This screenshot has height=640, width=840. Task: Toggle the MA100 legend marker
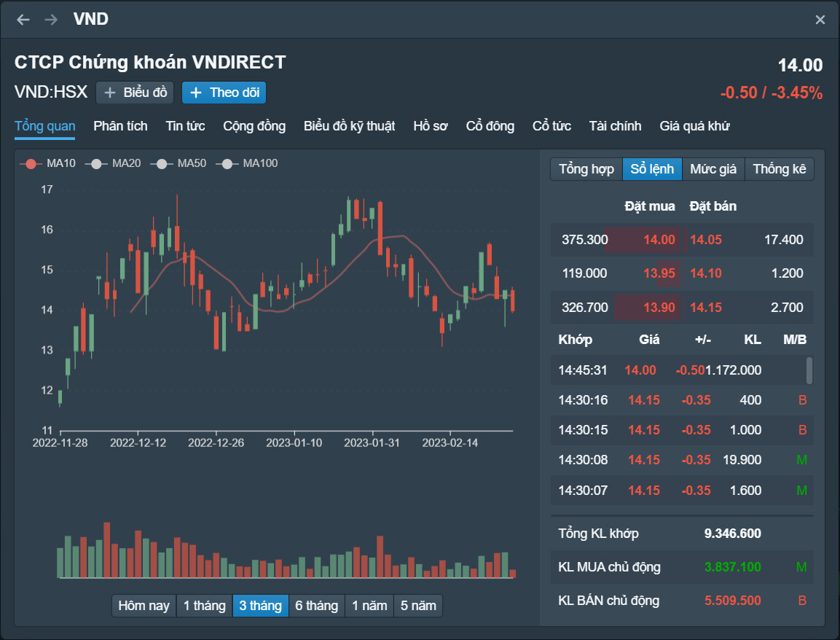click(227, 163)
